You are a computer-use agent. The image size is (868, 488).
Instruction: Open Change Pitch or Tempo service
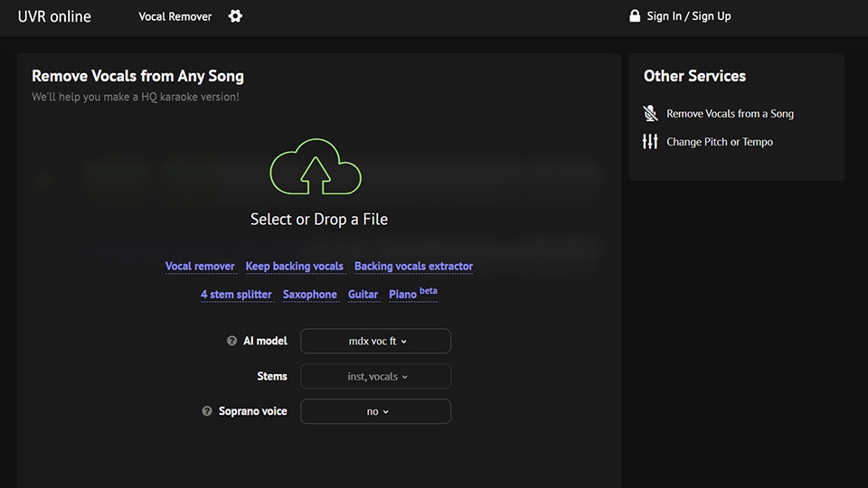point(720,142)
